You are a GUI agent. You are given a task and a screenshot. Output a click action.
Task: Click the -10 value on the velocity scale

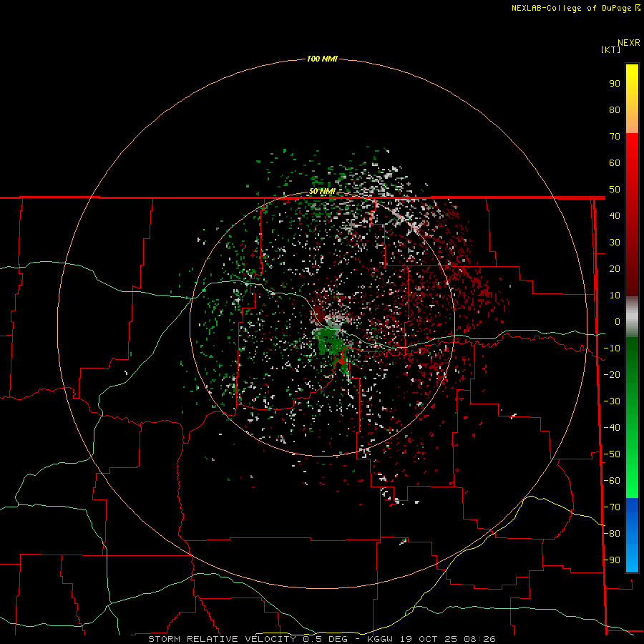(612, 348)
